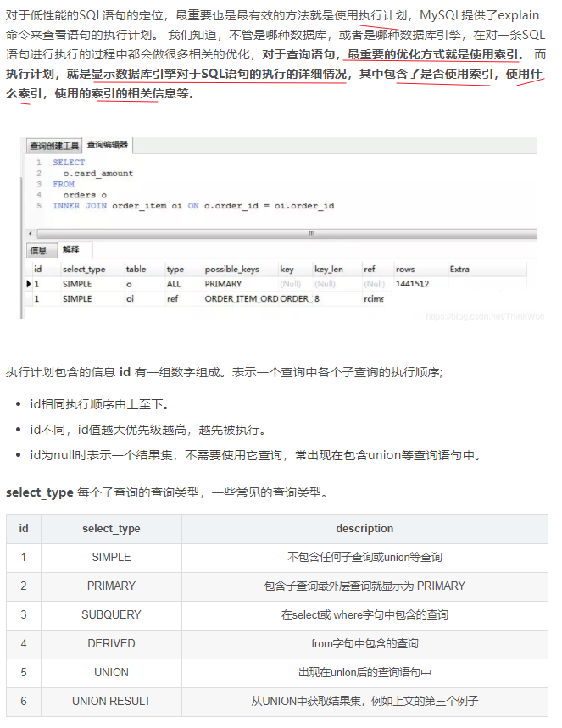Screen dimensions: 562x728
Task: Click the SELECT keyword on line 1
Action: (x=69, y=163)
